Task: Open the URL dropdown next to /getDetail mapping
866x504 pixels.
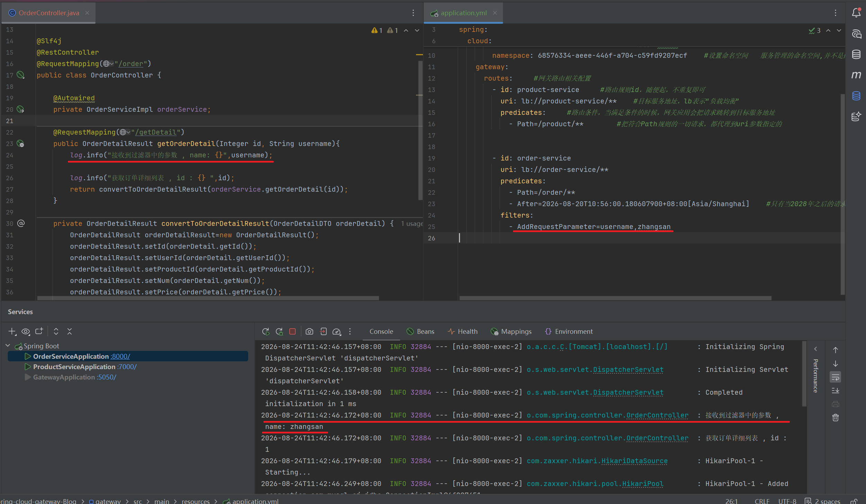Action: point(125,132)
